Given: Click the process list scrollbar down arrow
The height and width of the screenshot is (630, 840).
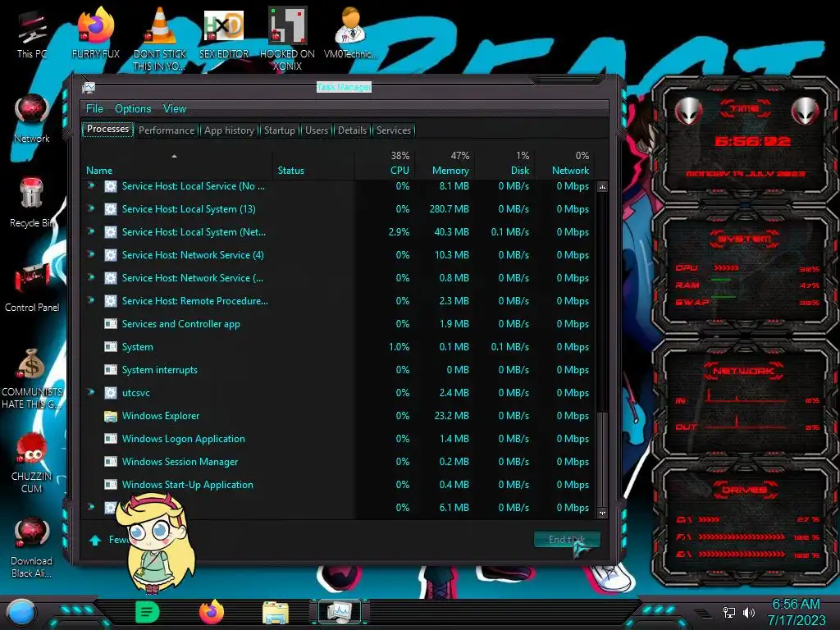Looking at the screenshot, I should point(602,513).
